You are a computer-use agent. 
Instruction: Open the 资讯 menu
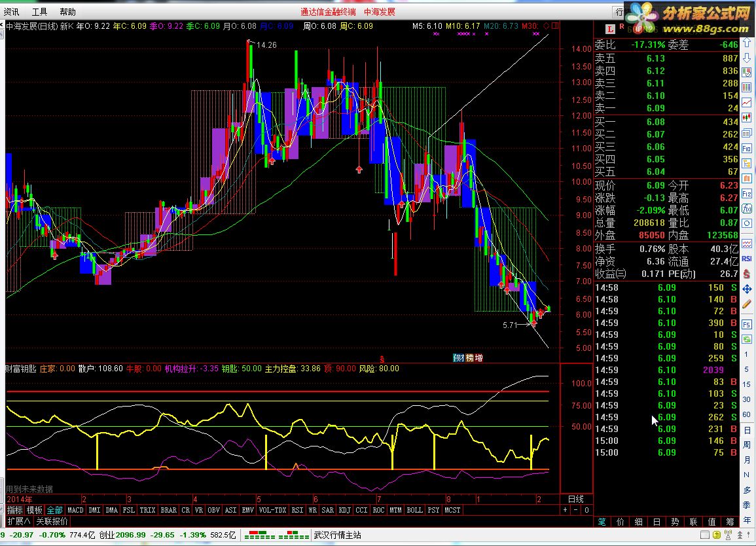point(12,12)
